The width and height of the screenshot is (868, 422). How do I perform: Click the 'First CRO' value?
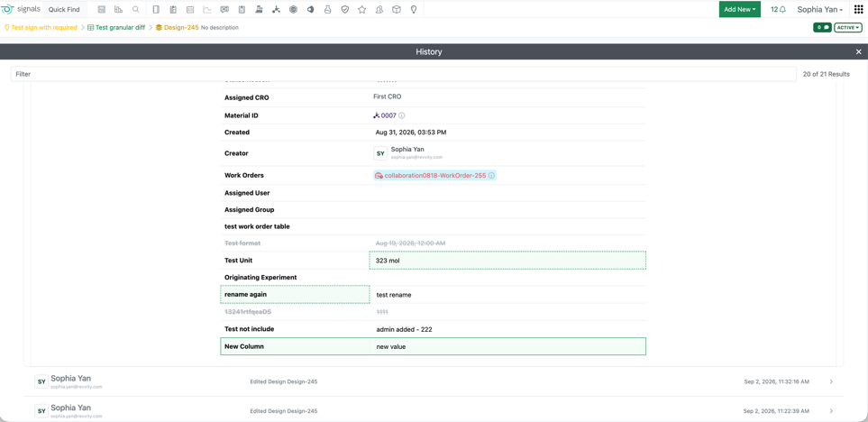click(388, 96)
